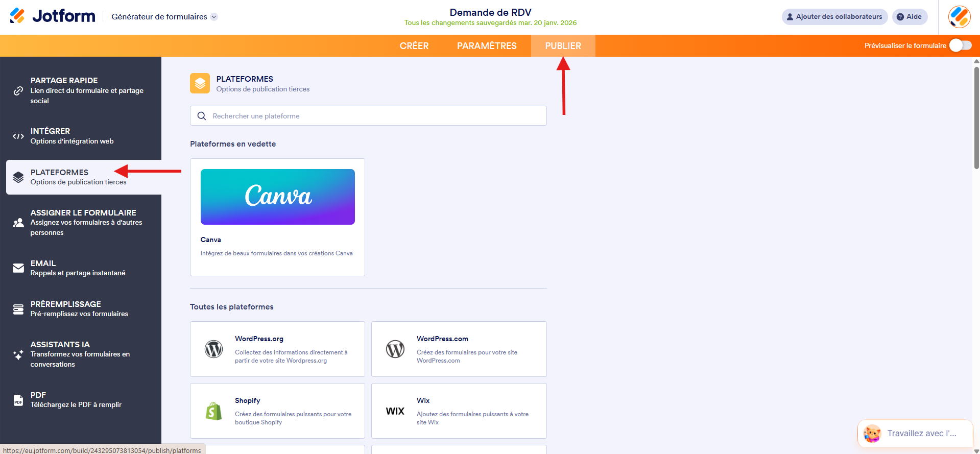Click the AI assistant mascot icon
Viewport: 980px width, 454px height.
[x=872, y=434]
